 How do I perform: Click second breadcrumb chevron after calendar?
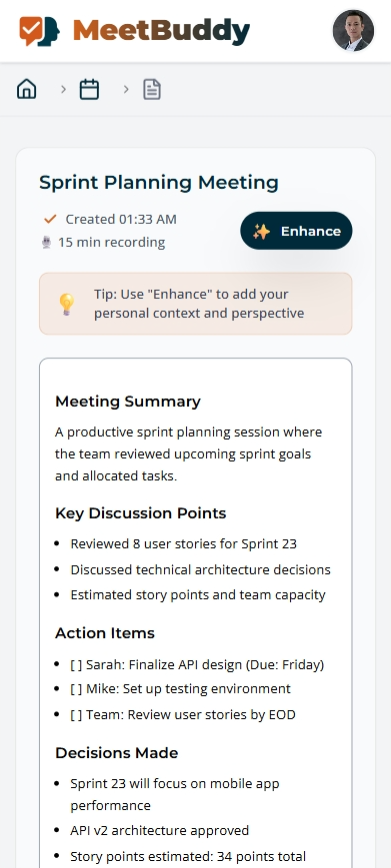click(126, 89)
